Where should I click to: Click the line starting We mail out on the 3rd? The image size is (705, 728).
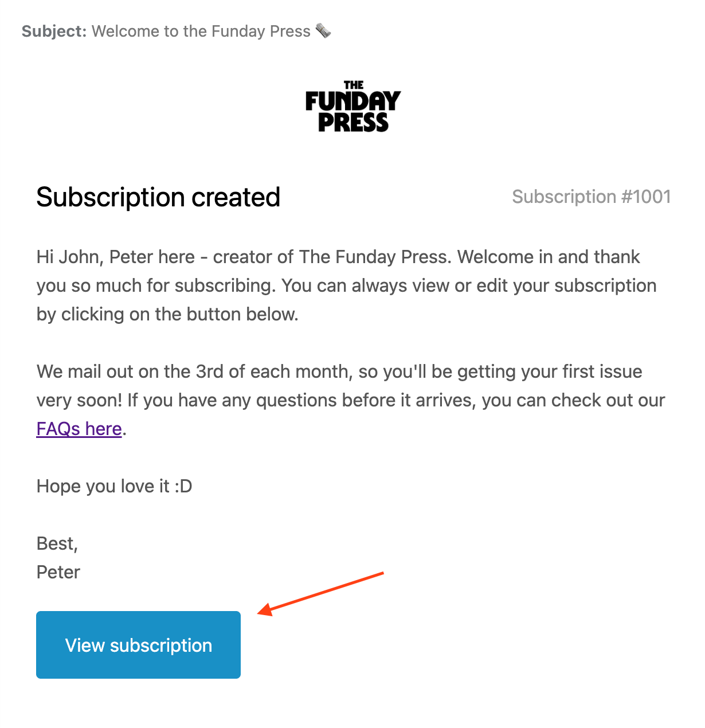tap(339, 371)
